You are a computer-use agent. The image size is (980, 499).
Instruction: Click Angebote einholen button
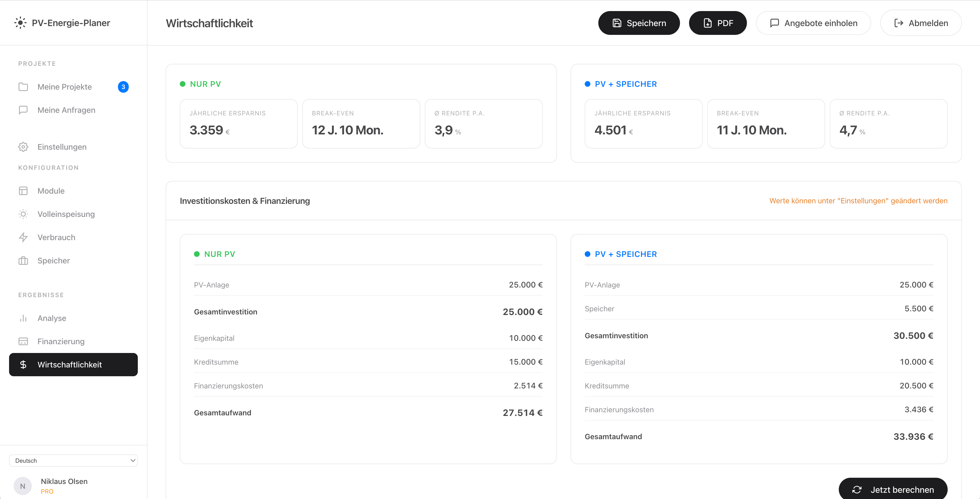click(x=813, y=23)
